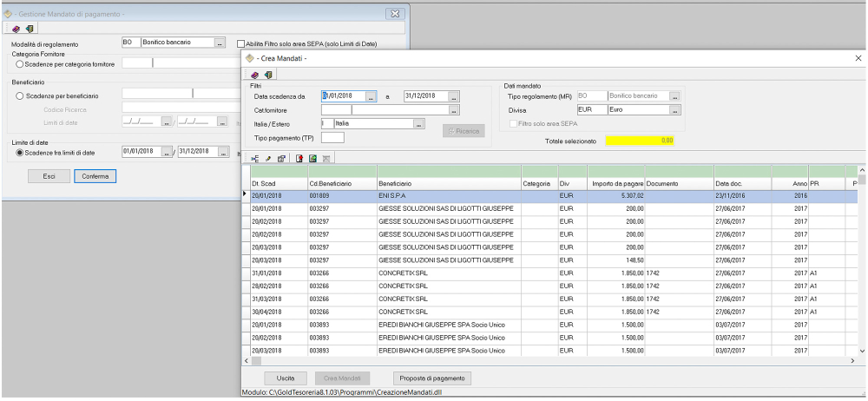Click the Uscita button
Image resolution: width=868 pixels, height=401 pixels.
(286, 378)
